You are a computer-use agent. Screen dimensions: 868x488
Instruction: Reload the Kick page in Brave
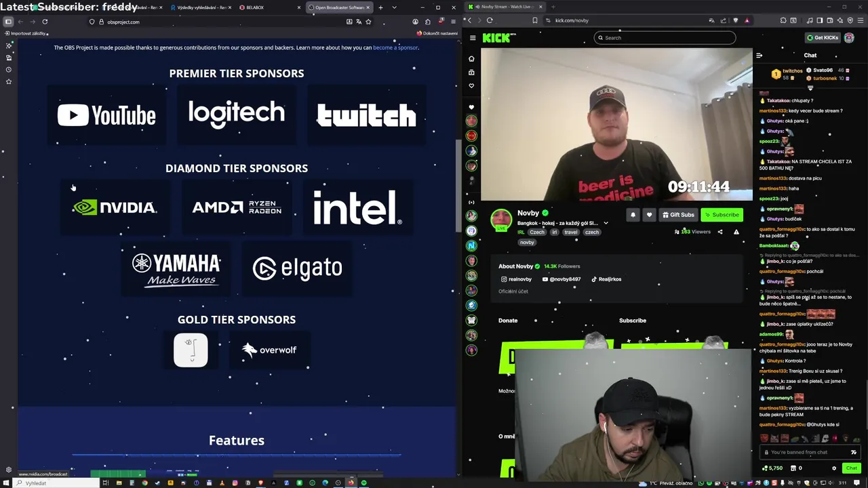click(x=490, y=20)
